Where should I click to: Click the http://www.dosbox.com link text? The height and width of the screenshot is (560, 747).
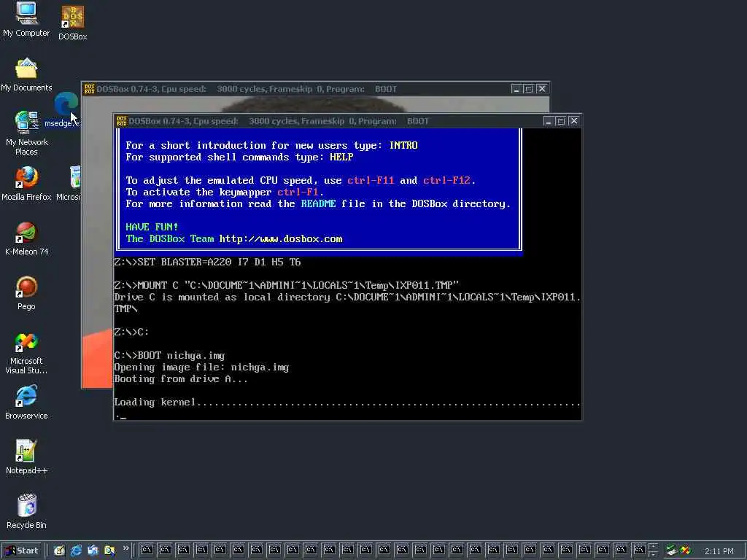(281, 239)
